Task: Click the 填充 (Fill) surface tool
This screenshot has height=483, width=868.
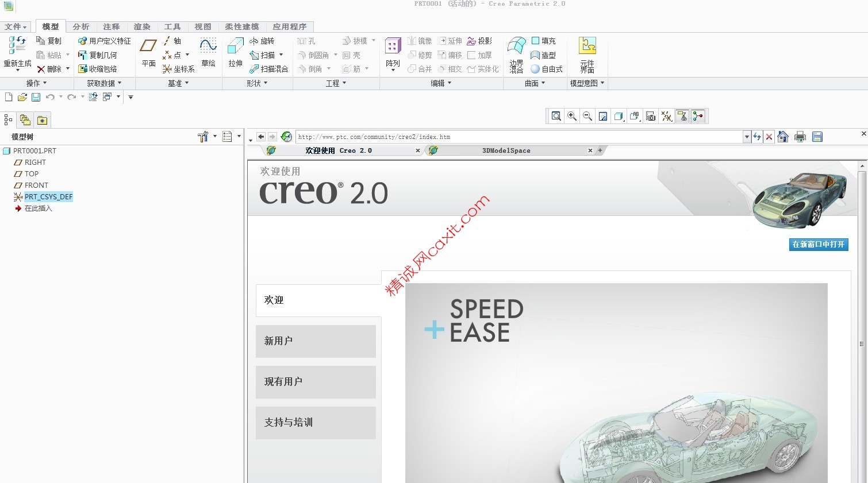Action: coord(543,41)
